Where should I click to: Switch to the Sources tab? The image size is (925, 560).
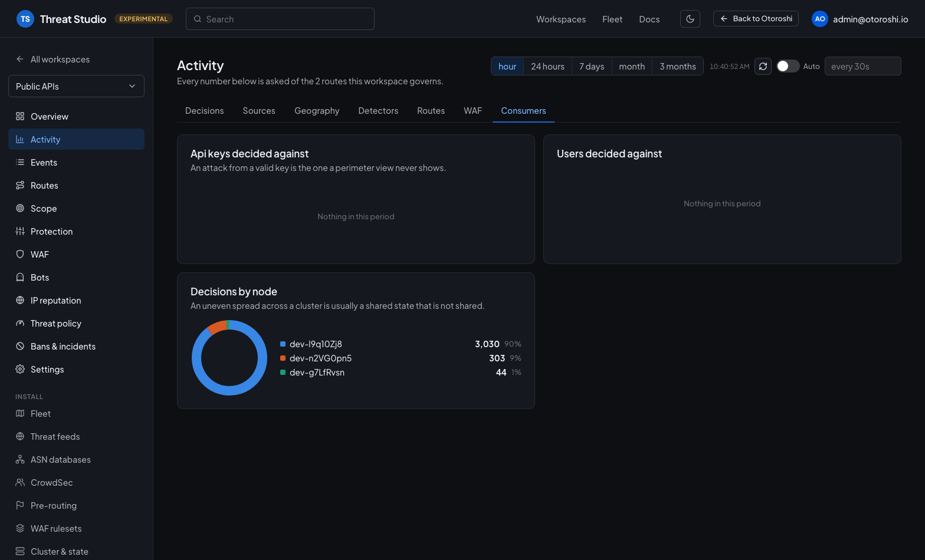point(259,111)
